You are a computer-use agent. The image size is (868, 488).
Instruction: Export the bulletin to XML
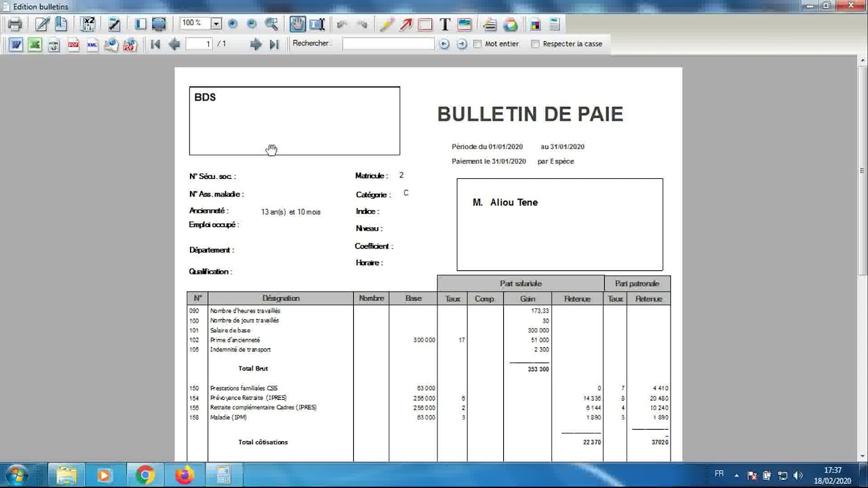(92, 45)
